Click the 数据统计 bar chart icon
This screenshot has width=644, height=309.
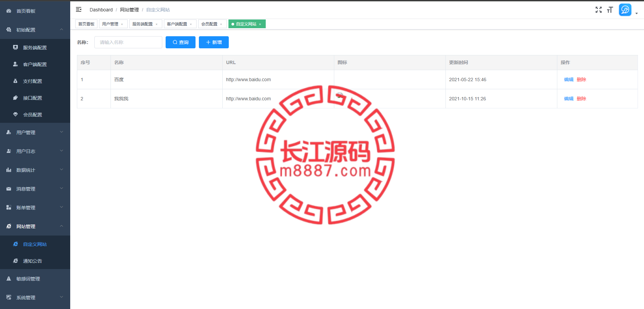(x=9, y=170)
